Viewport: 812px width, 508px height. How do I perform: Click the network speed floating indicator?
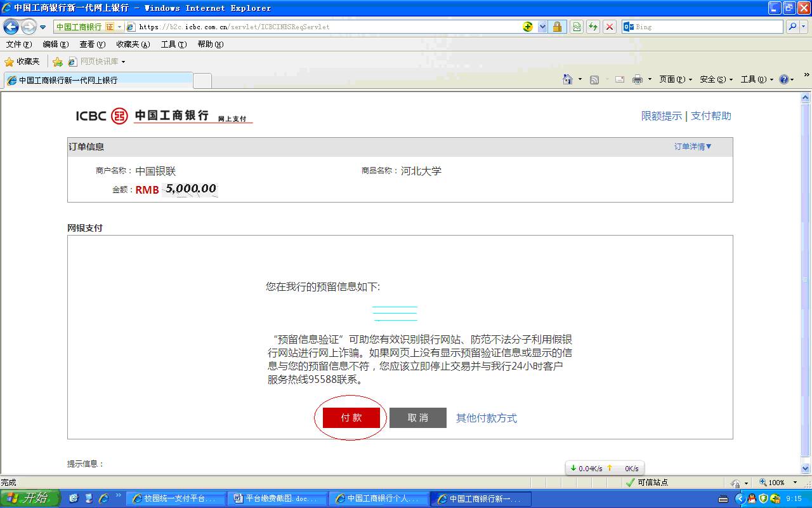(604, 468)
